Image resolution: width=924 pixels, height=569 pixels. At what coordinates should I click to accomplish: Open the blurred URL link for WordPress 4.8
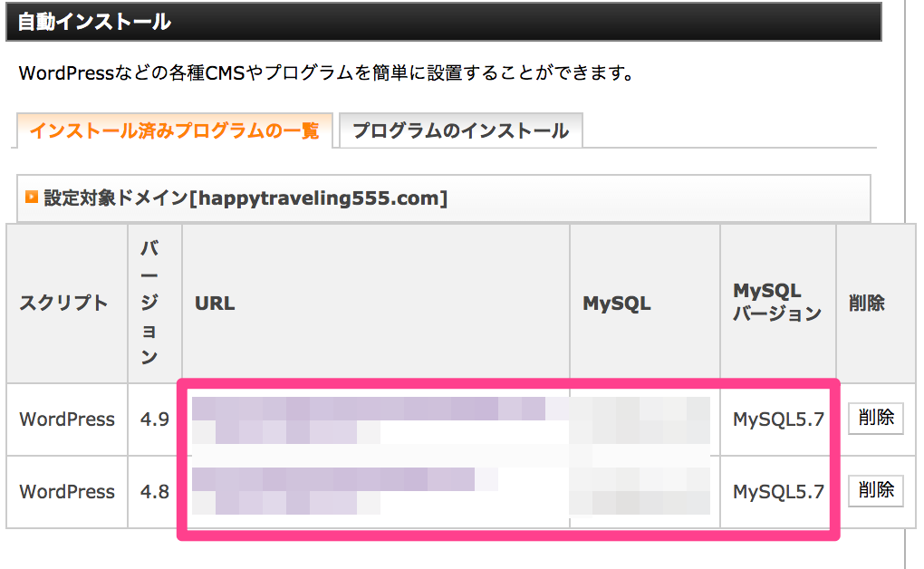[345, 491]
